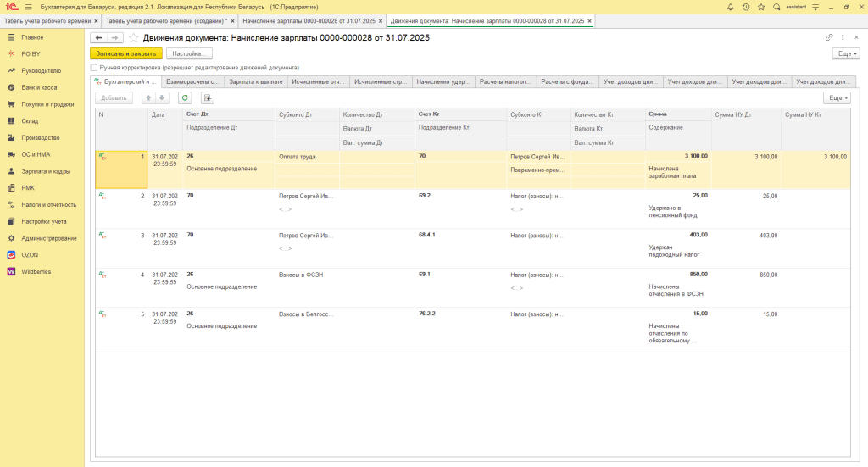868x467 pixels.
Task: Open Зарплата и кадры section
Action: [x=46, y=171]
